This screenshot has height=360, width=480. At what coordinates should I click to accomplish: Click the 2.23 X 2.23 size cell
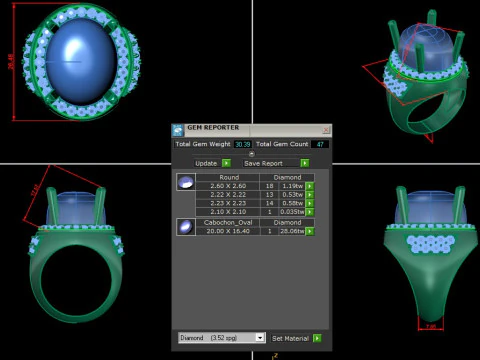point(228,203)
